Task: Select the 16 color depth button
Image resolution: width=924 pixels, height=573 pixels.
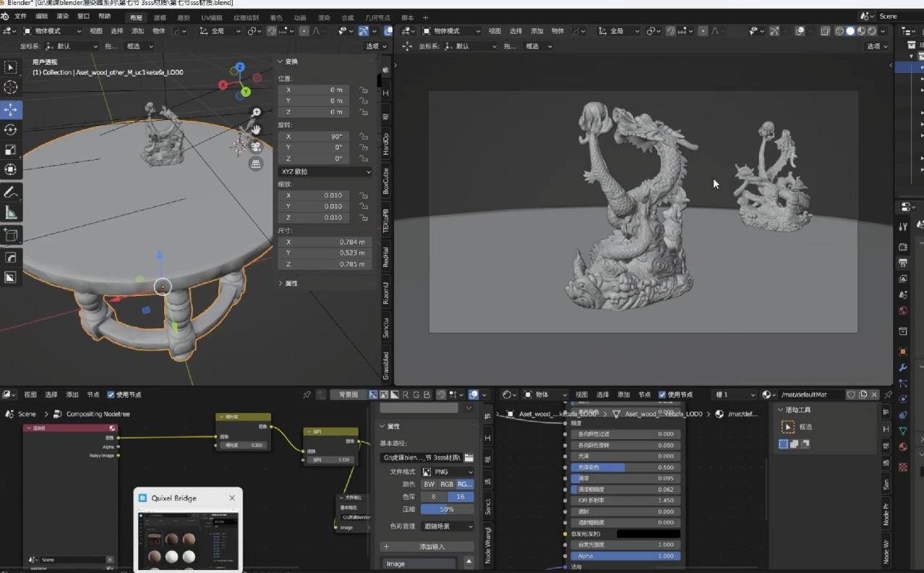Action: click(461, 497)
